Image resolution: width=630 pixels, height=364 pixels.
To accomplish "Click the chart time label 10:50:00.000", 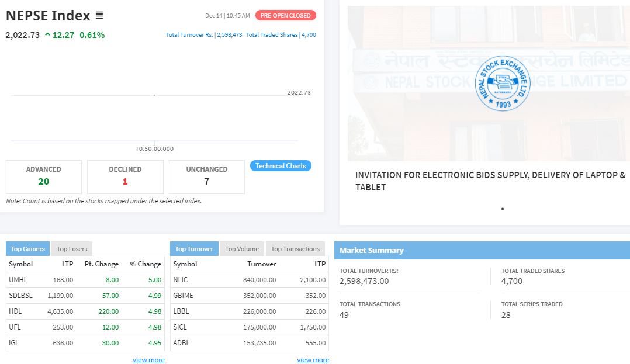I will click(155, 148).
